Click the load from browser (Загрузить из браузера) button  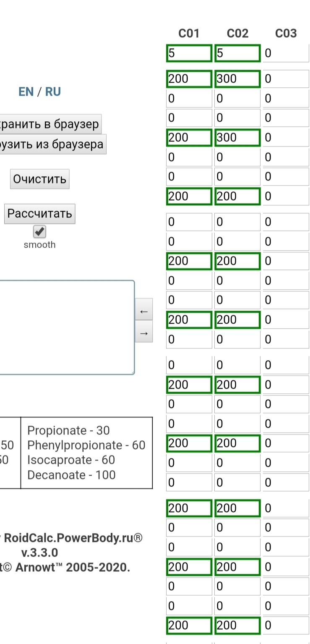coord(52,144)
